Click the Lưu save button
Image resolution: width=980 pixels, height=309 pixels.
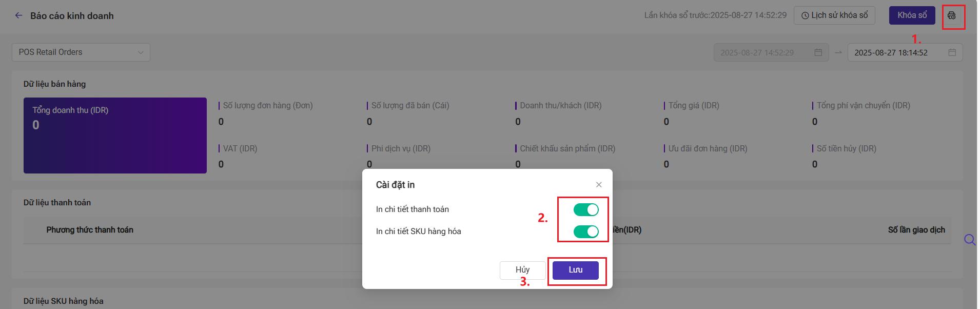[576, 270]
